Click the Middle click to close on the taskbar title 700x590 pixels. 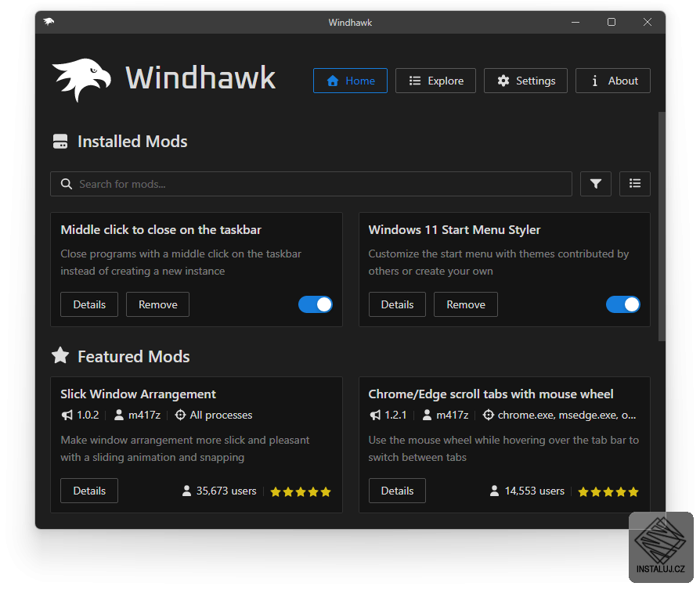coord(161,230)
